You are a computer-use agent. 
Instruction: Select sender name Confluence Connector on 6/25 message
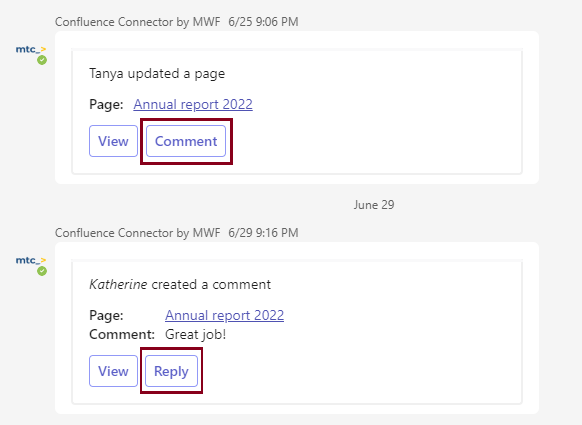tap(138, 22)
